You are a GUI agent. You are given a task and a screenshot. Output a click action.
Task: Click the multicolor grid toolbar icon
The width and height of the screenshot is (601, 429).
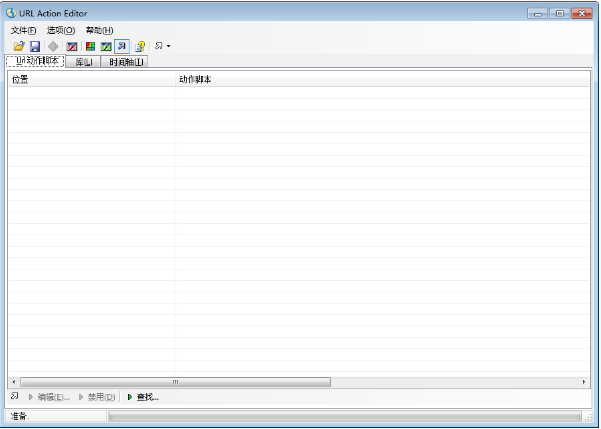point(90,46)
